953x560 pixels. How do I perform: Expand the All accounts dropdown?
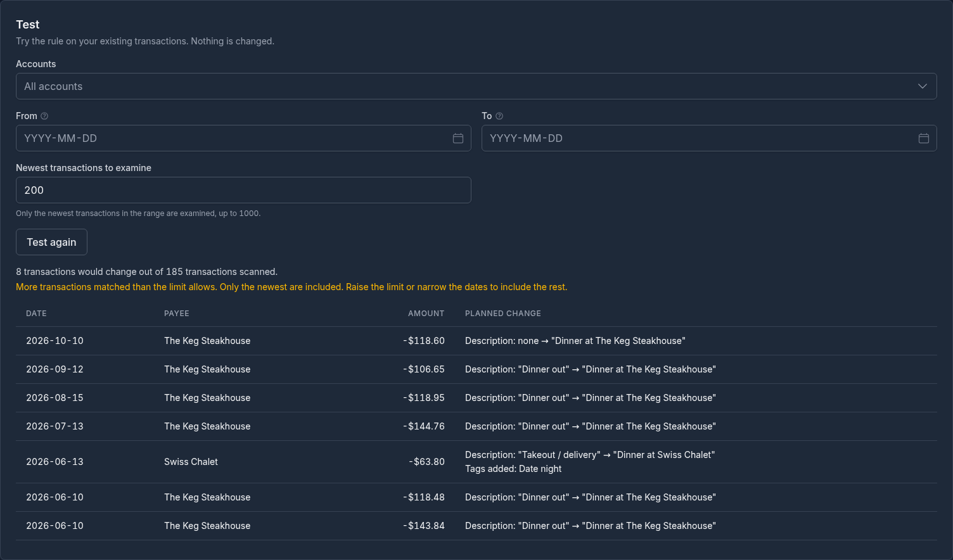click(476, 86)
